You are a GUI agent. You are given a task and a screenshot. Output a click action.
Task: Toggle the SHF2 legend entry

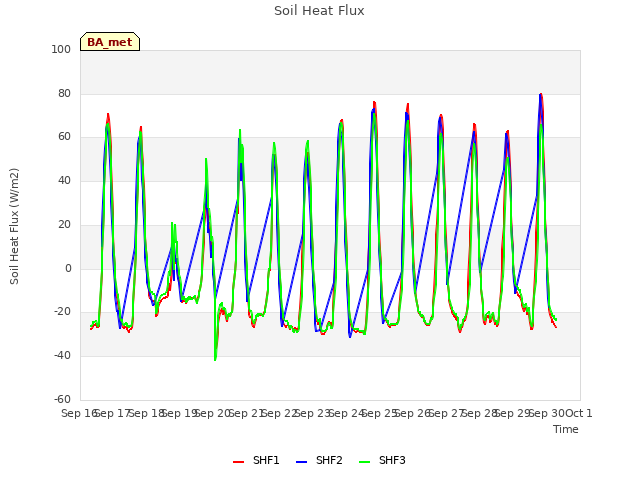tap(319, 460)
